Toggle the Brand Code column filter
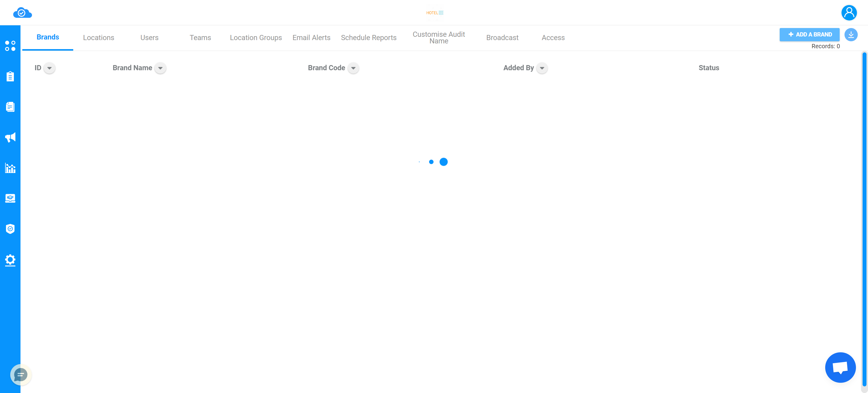This screenshot has width=868, height=393. [x=353, y=68]
